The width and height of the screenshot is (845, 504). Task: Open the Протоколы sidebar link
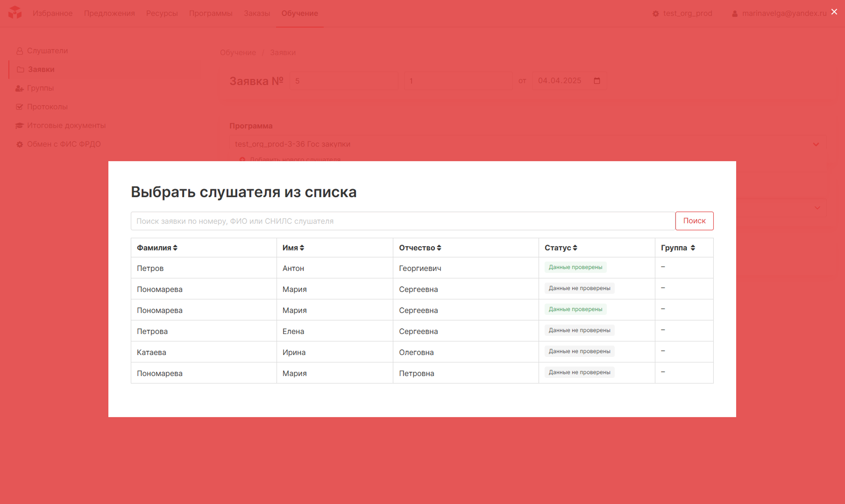click(47, 107)
